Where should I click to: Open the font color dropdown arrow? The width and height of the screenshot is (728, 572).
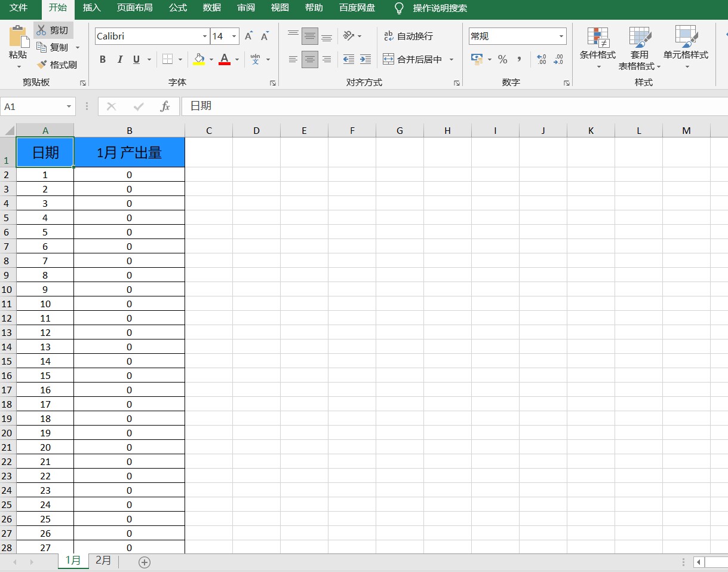coord(237,59)
